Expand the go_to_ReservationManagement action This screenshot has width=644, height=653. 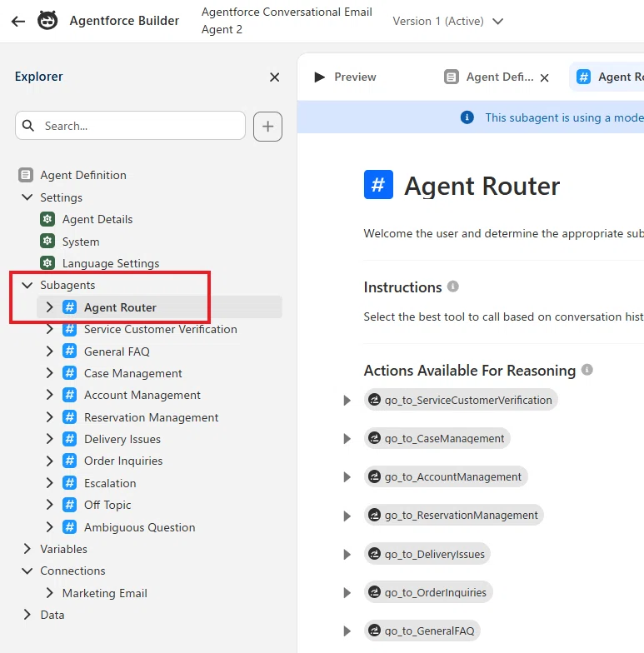coord(347,516)
